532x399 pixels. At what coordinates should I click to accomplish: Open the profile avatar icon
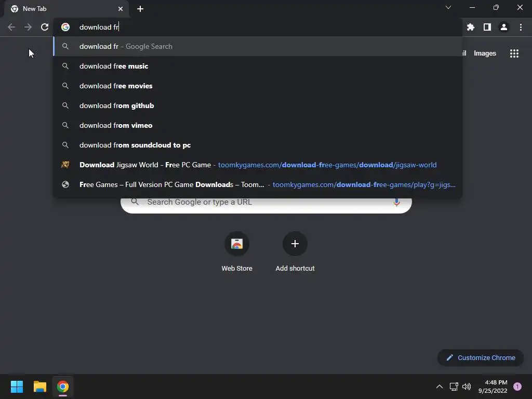point(504,27)
